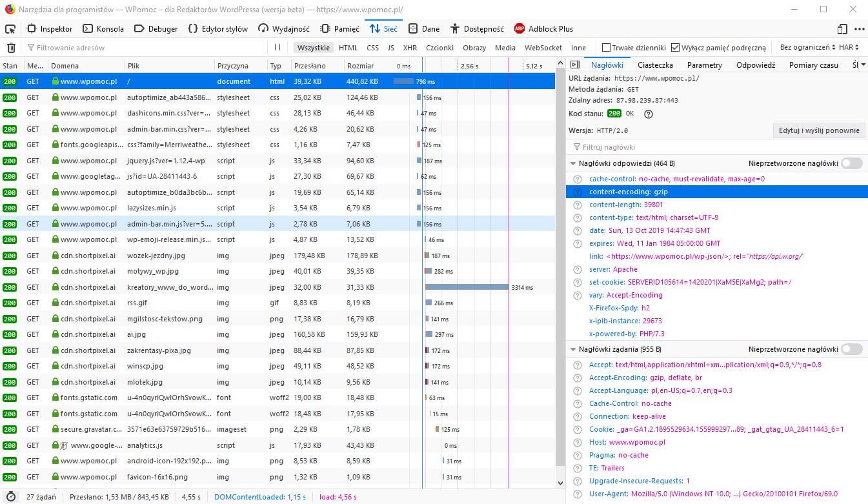Sort by the Rozmiar column header
This screenshot has height=504, width=868.
click(x=368, y=66)
